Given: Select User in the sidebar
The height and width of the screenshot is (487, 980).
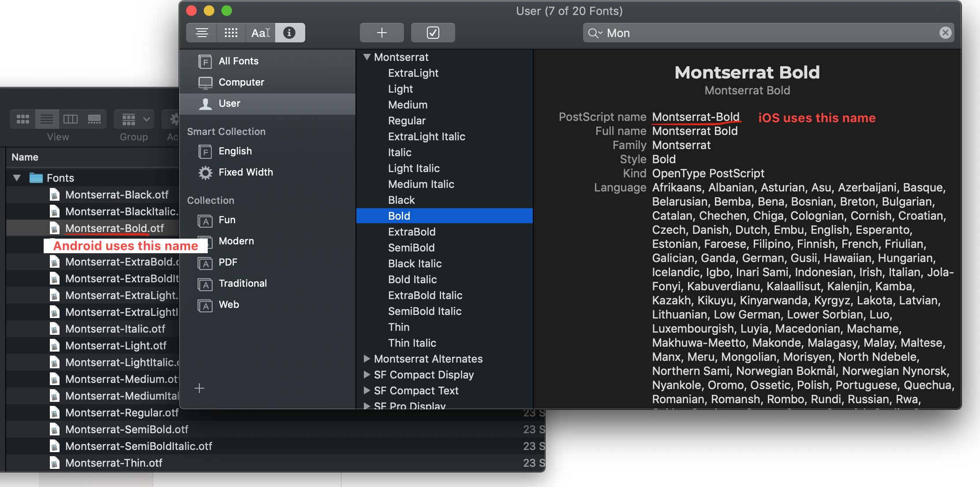Looking at the screenshot, I should click(x=267, y=103).
